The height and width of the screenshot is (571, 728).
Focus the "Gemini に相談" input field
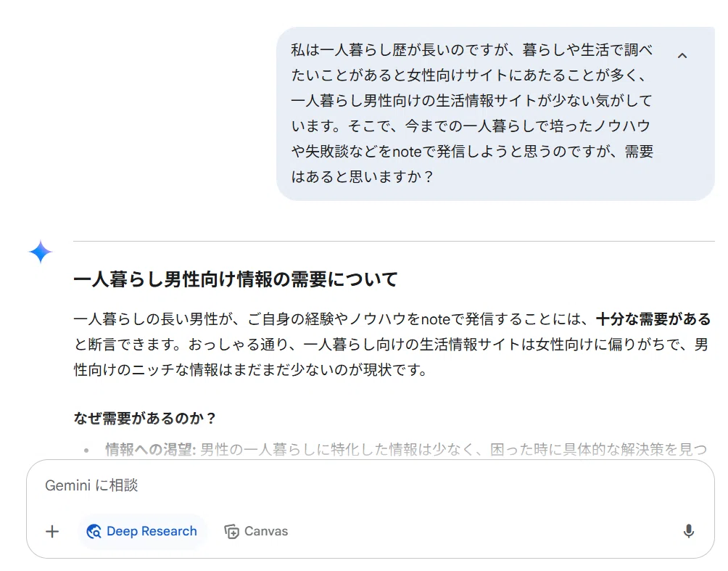pyautogui.click(x=370, y=485)
